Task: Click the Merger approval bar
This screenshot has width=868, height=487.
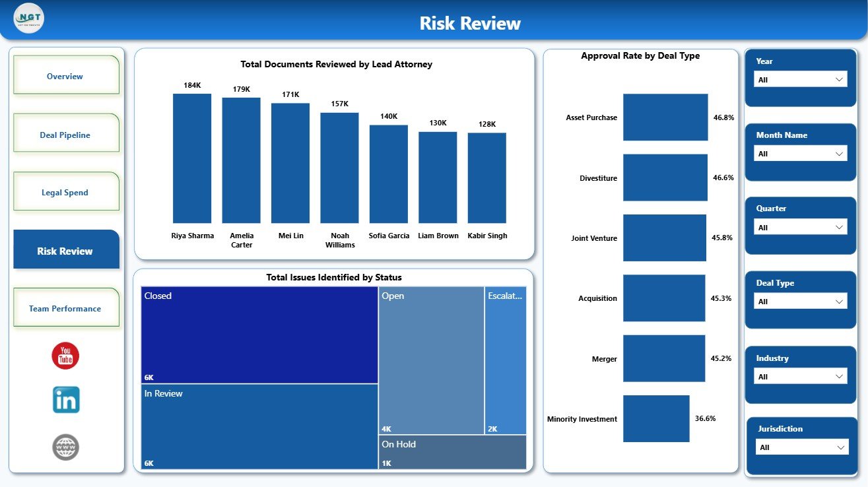Action: (x=664, y=358)
